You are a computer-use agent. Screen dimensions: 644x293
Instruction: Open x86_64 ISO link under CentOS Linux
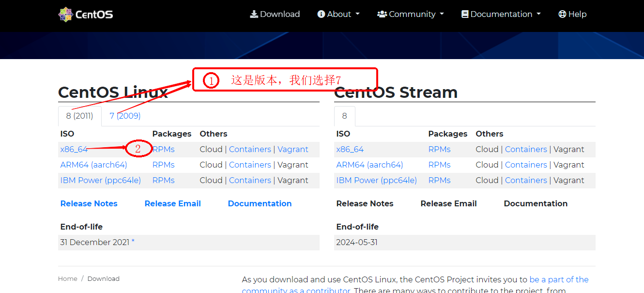click(x=74, y=149)
